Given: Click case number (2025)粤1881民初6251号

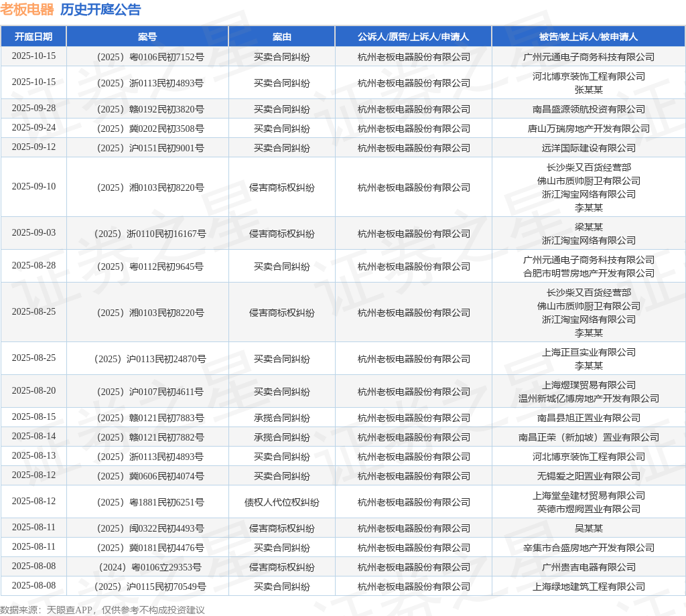Looking at the screenshot, I should point(150,502).
